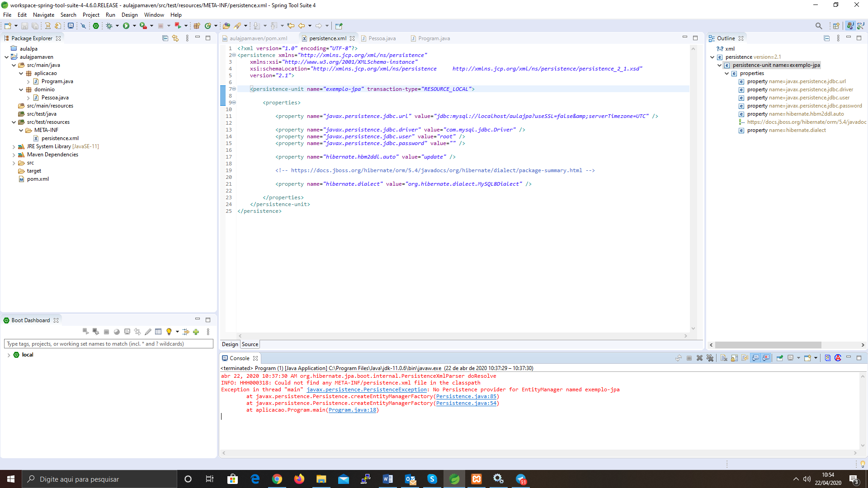Image resolution: width=868 pixels, height=488 pixels.
Task: Open the persistence.xml tab
Action: pos(327,38)
